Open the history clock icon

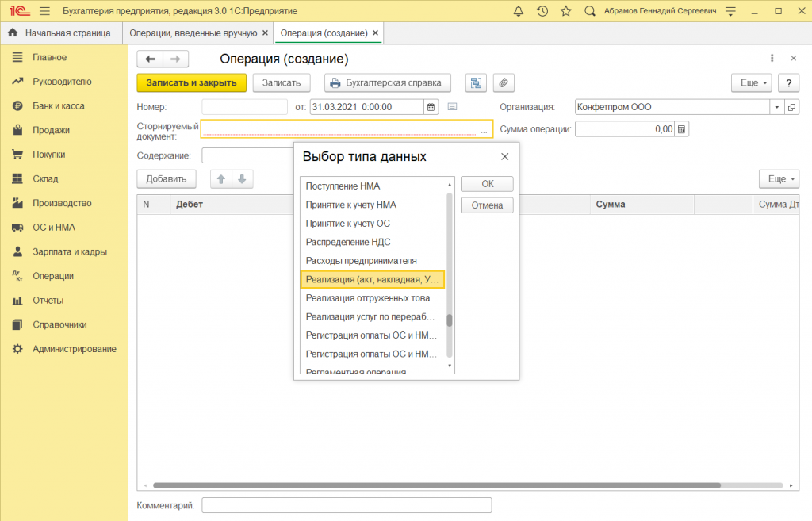tap(542, 11)
